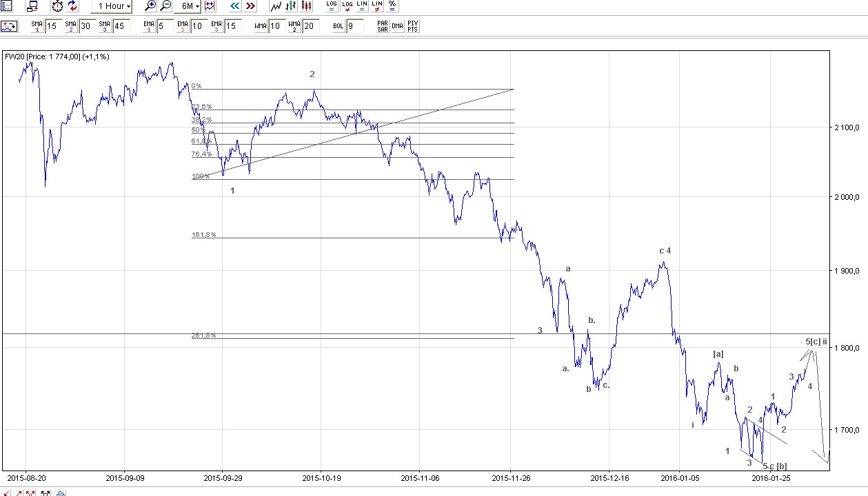Click the refresh chart arrows icon

coord(72,6)
